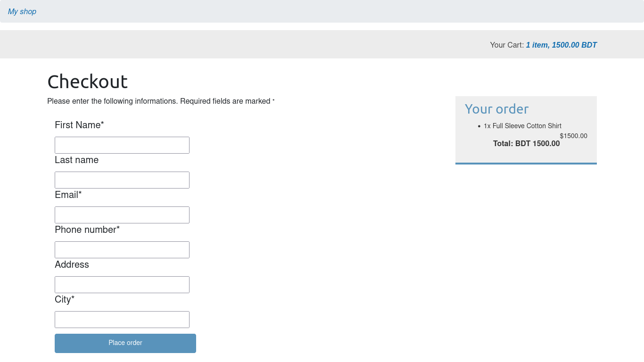The width and height of the screenshot is (644, 362).
Task: Click the 'Required fields are marked' instruction text
Action: 225,101
